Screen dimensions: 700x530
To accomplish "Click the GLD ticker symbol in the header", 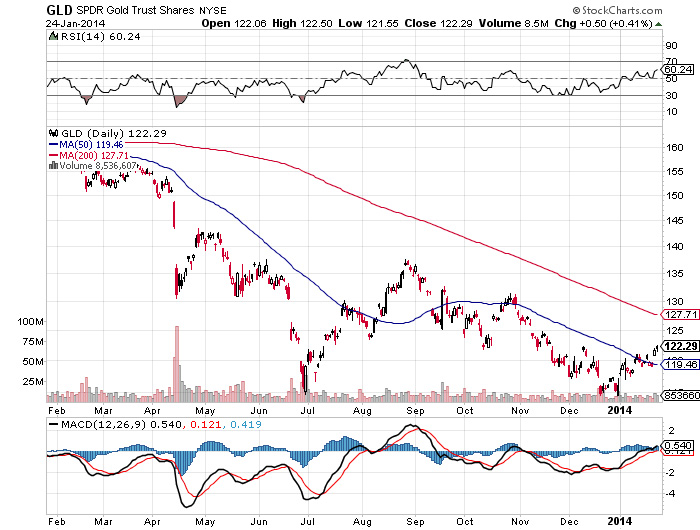I will click(60, 10).
